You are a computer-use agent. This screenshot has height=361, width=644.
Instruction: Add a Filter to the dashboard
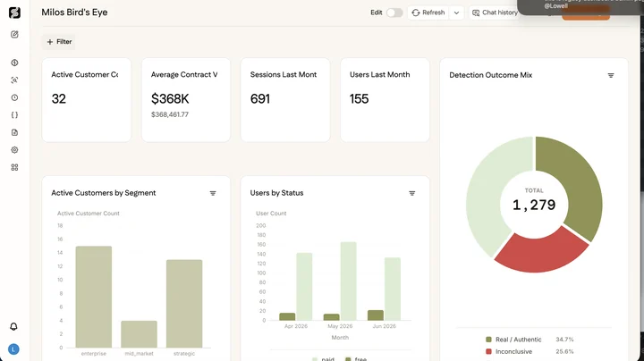(59, 42)
